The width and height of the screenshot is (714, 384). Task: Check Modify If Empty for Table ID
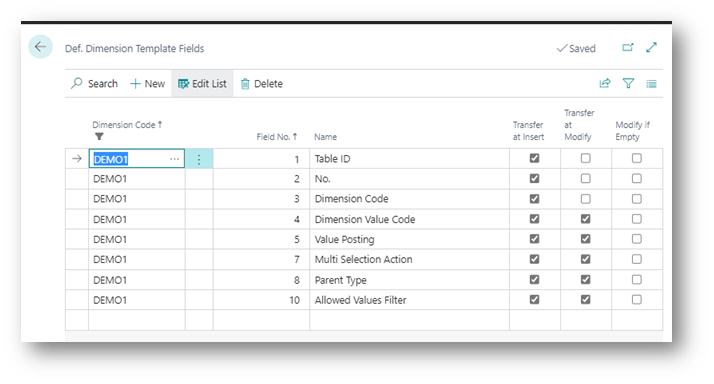(637, 158)
